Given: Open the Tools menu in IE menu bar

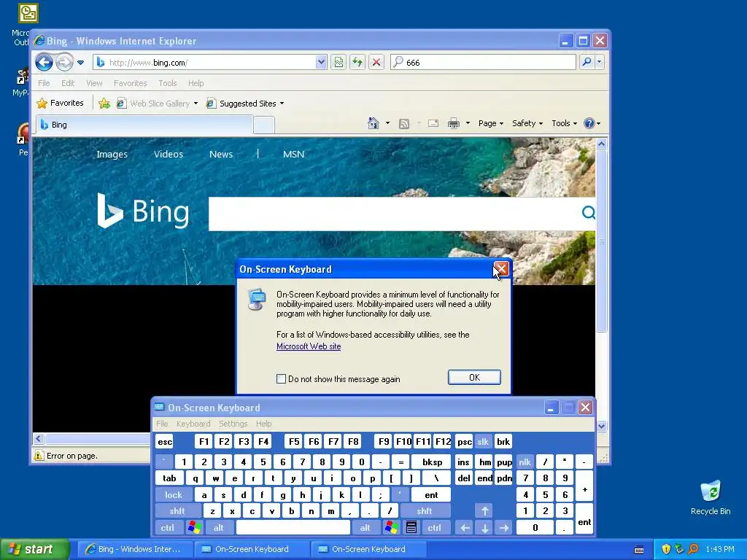Looking at the screenshot, I should point(168,83).
